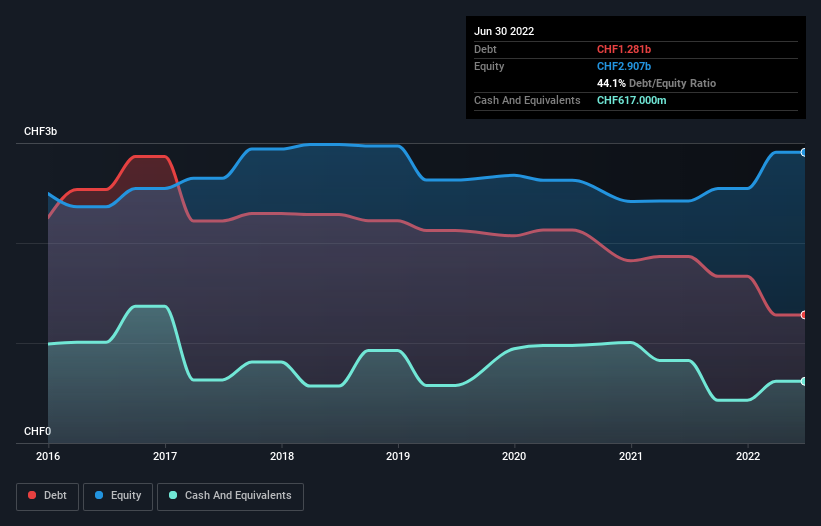Select the Equity endpoint marker at Jun 2022
The width and height of the screenshot is (821, 526).
point(804,152)
